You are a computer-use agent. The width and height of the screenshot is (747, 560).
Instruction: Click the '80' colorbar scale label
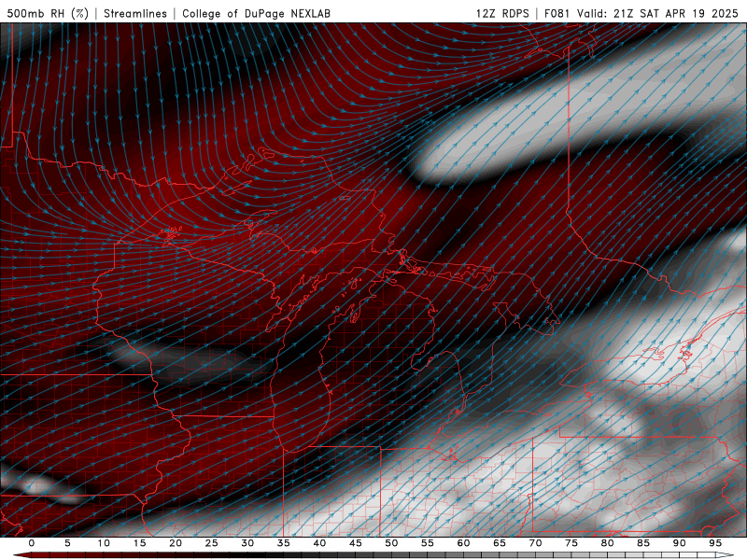607,543
